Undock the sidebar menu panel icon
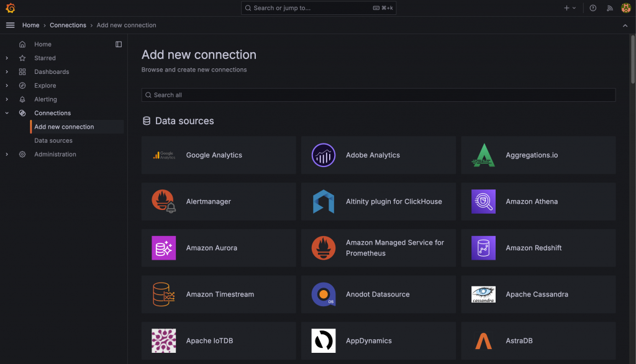 (119, 44)
